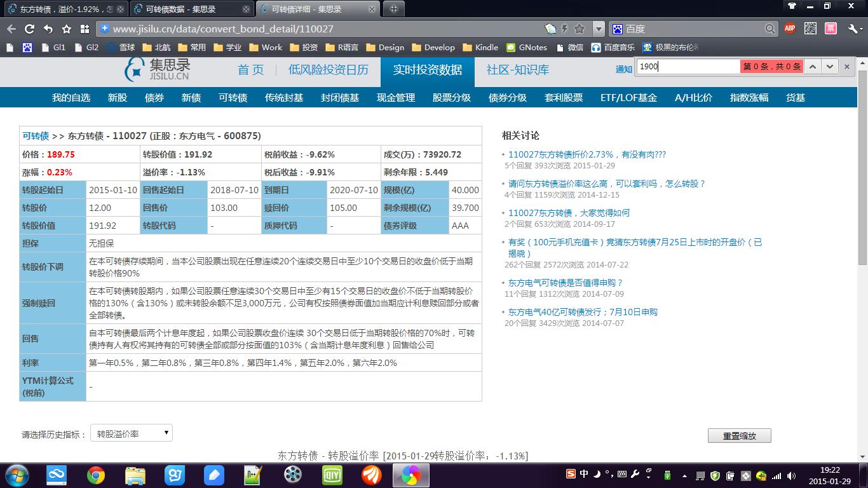868x488 pixels.
Task: Jump to the previous find result arrow
Action: click(x=813, y=66)
